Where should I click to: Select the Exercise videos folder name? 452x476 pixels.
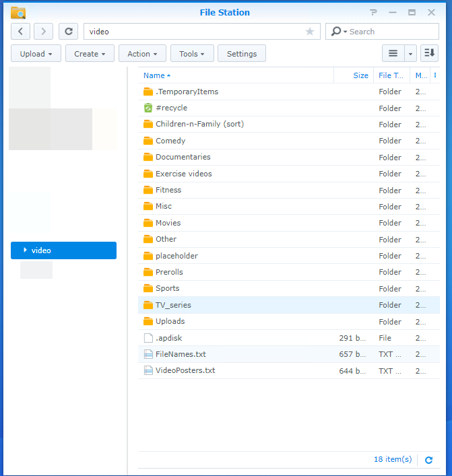click(184, 174)
